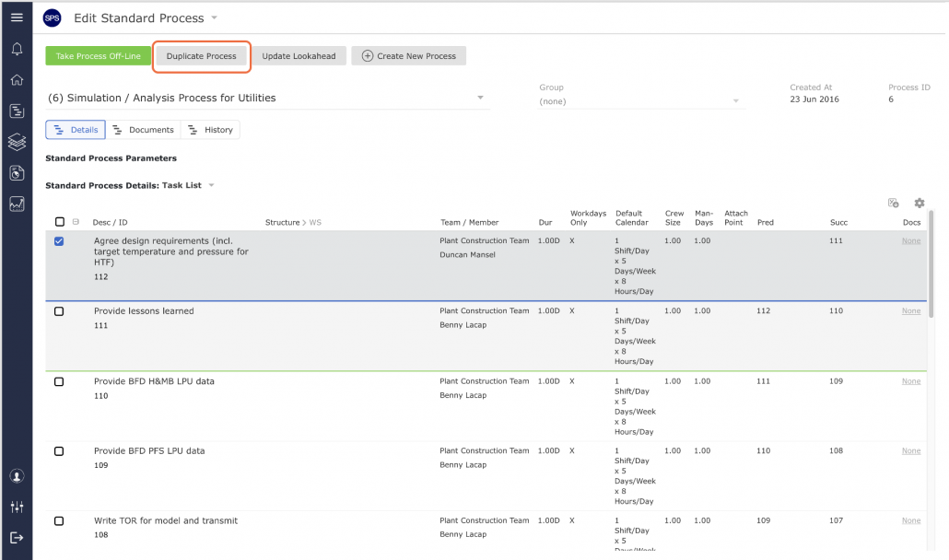This screenshot has width=949, height=560.
Task: Expand the Task List view dropdown arrow
Action: pyautogui.click(x=211, y=186)
